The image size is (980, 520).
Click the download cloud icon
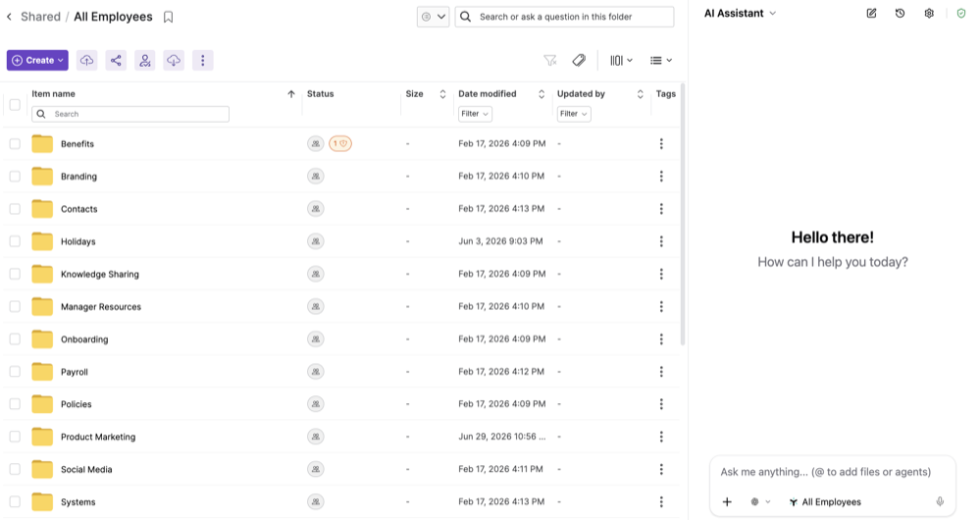(174, 61)
